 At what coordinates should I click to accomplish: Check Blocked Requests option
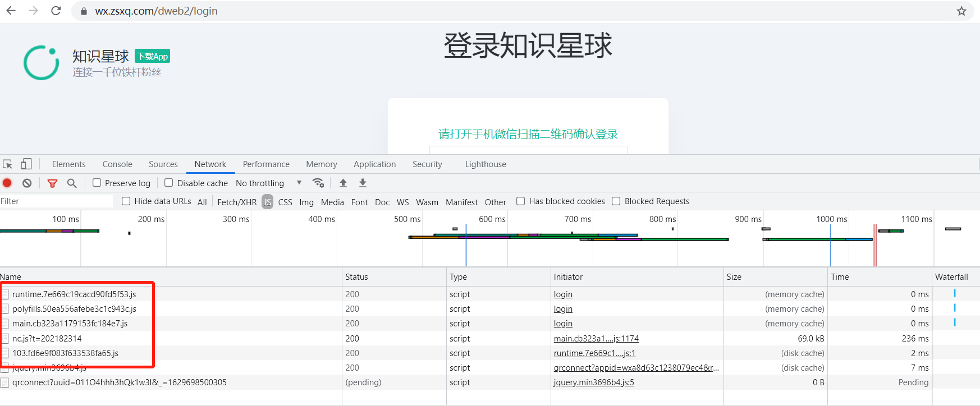(x=616, y=201)
